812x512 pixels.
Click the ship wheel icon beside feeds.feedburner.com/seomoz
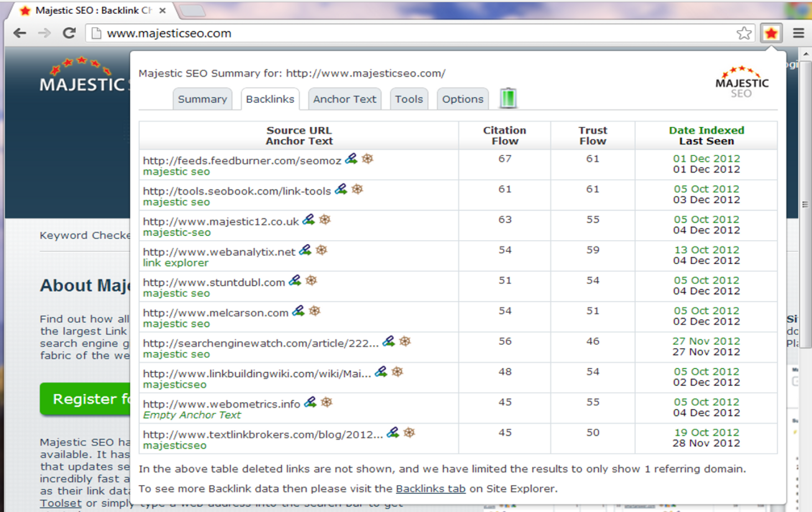click(367, 159)
